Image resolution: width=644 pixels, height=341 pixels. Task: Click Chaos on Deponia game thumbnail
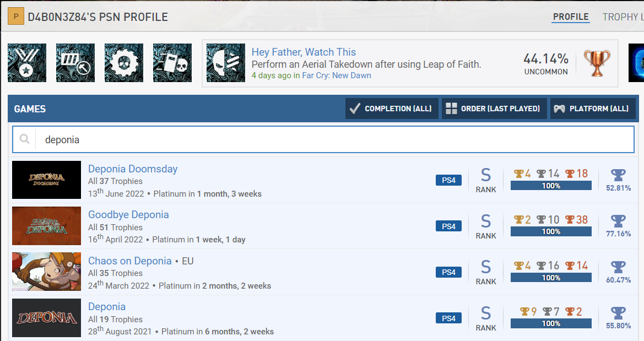tap(46, 272)
